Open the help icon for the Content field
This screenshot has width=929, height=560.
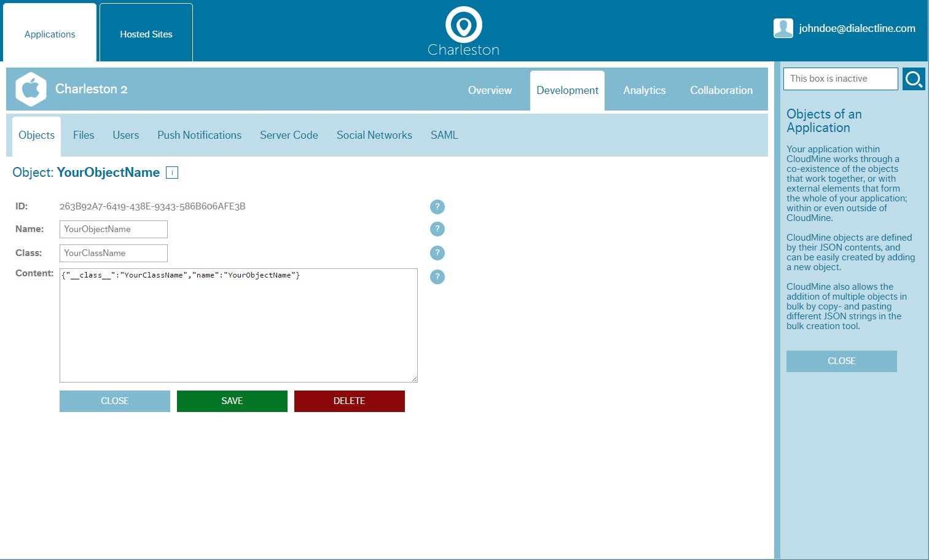(437, 277)
